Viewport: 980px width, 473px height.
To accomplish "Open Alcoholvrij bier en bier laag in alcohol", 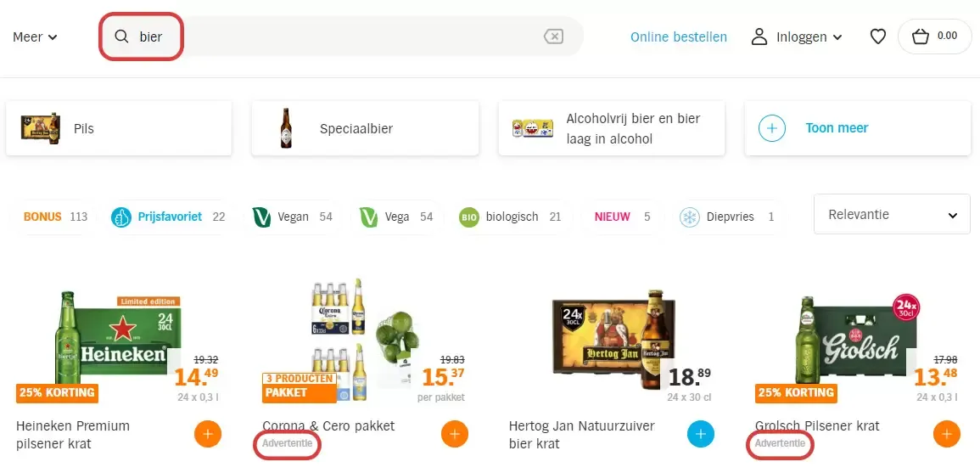I will (x=611, y=128).
